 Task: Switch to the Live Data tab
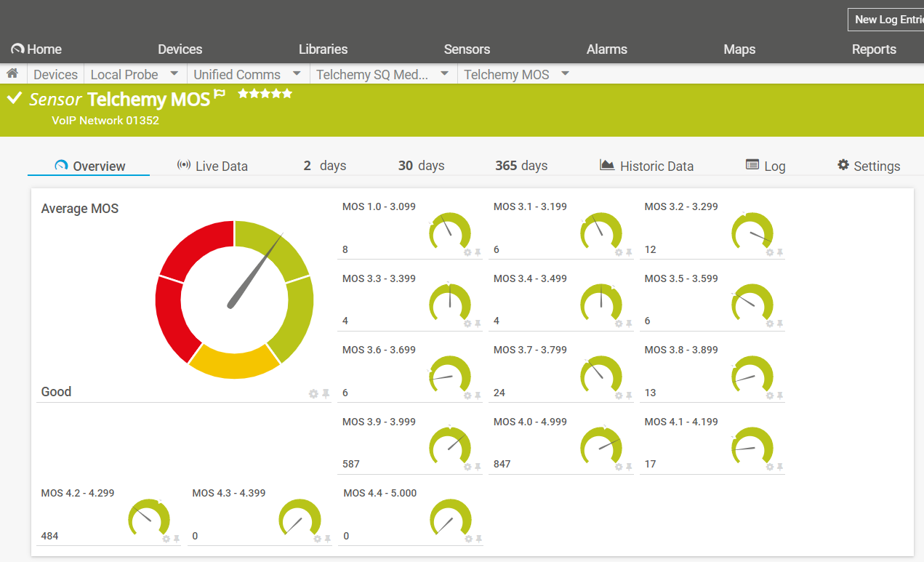point(212,166)
